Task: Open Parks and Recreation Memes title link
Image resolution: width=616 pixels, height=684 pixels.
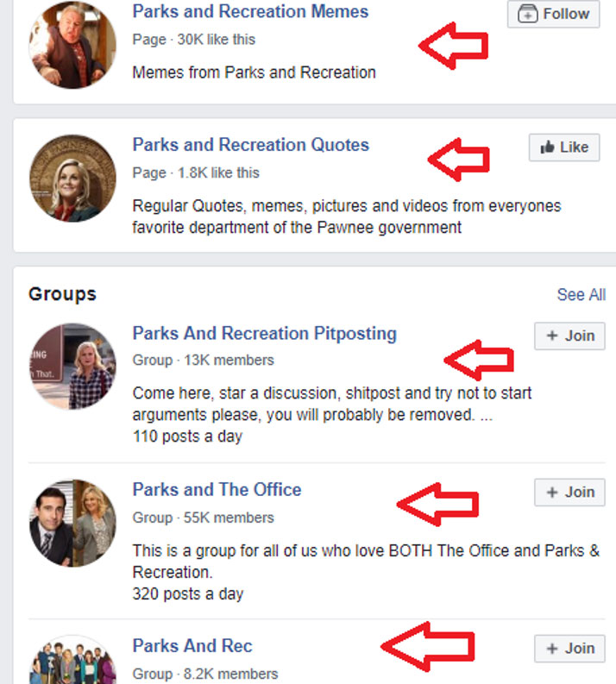Action: (x=250, y=12)
